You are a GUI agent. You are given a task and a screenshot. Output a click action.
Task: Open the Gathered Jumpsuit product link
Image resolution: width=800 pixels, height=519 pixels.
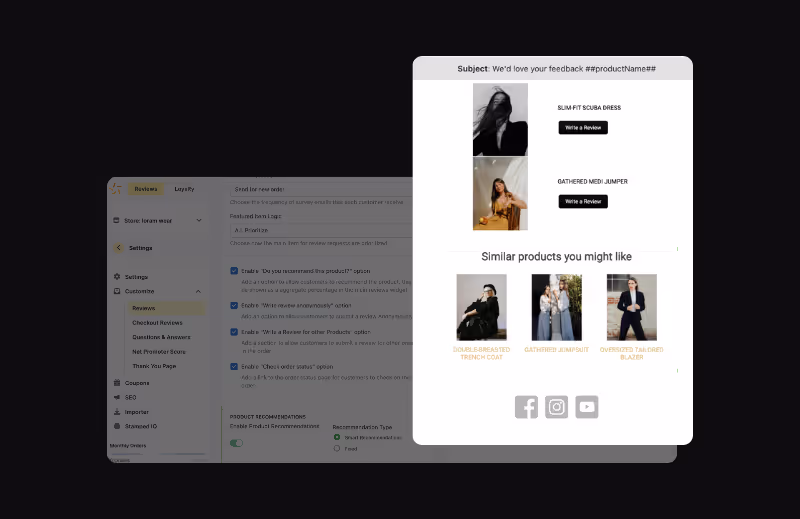pyautogui.click(x=556, y=350)
